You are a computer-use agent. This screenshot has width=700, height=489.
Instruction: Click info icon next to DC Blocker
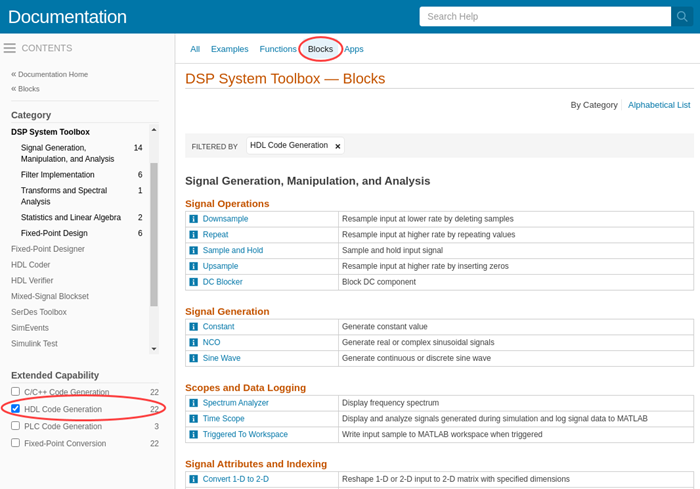coord(194,282)
